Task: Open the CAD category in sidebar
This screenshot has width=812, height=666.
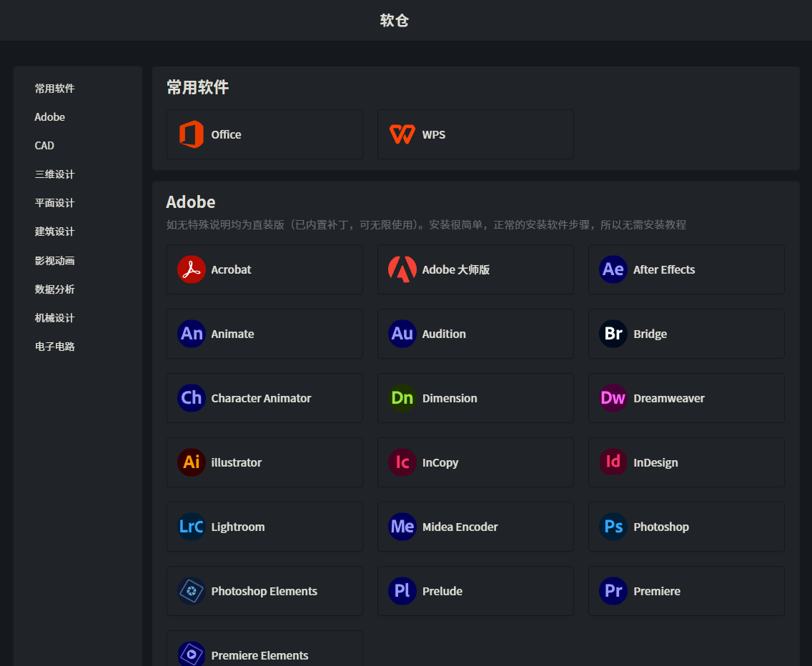Action: click(x=44, y=146)
